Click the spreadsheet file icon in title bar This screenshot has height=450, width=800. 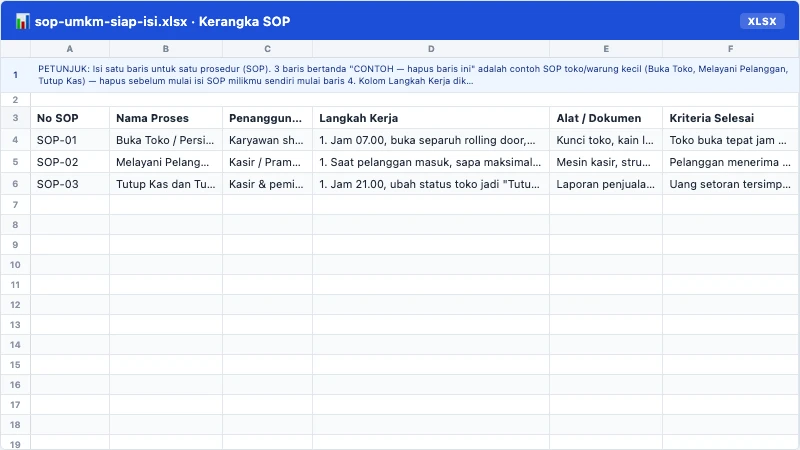(x=22, y=21)
